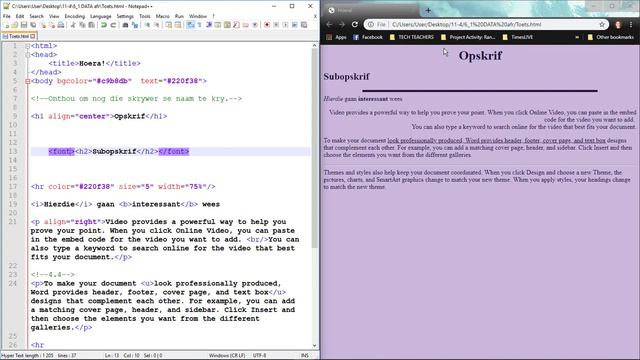Click the Playback macro icon
The image size is (640, 360).
[285, 25]
